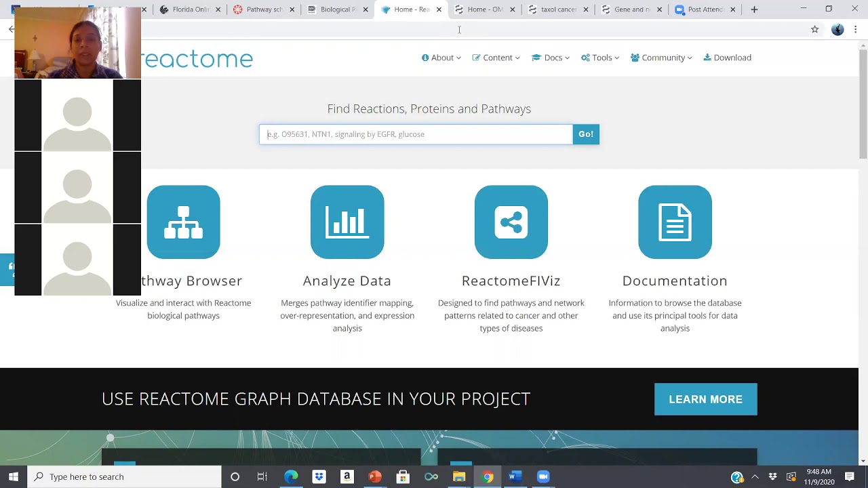The width and height of the screenshot is (868, 488).
Task: Switch to PowerPoint on the taskbar
Action: (375, 476)
